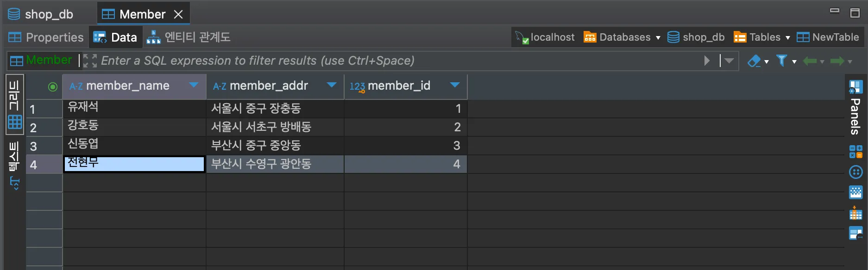
Task: Click the references panel grid icon
Action: click(x=855, y=214)
